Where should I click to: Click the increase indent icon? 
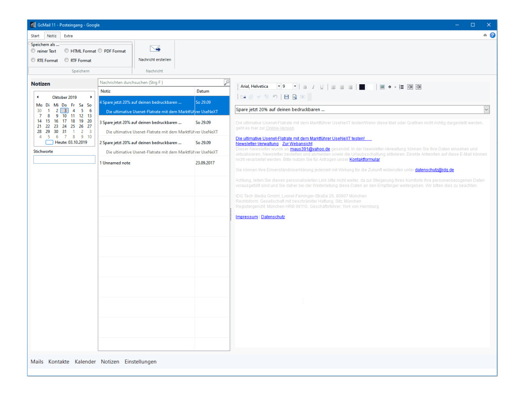419,87
